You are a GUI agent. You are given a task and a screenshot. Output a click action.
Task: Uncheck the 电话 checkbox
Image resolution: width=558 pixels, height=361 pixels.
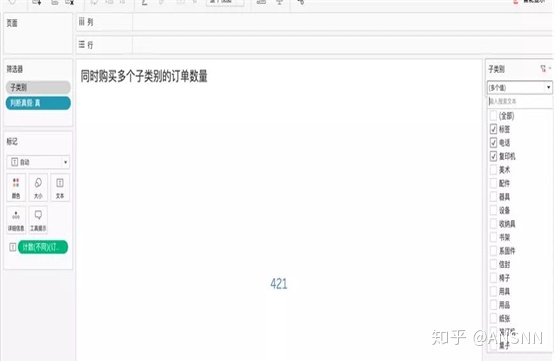click(493, 143)
